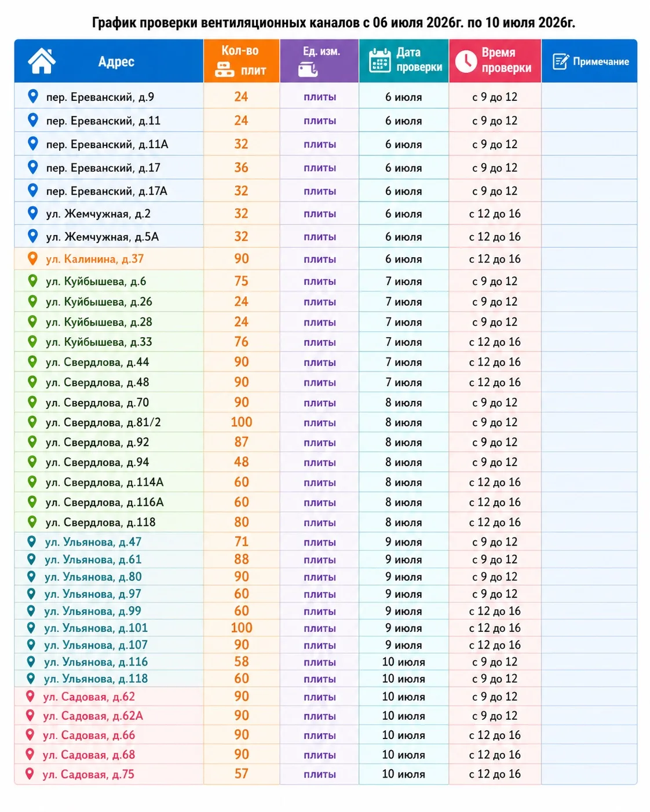
Task: Click the Ед. изм. column icon
Action: coord(308,70)
